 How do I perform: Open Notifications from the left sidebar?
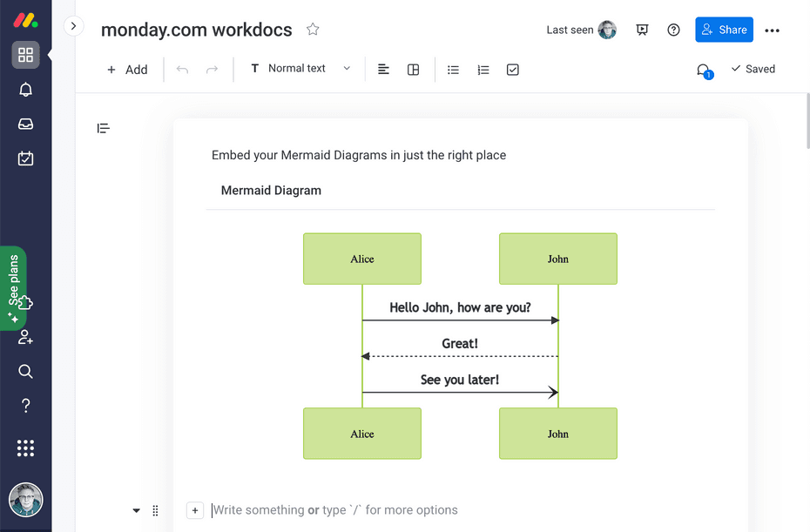click(x=25, y=90)
